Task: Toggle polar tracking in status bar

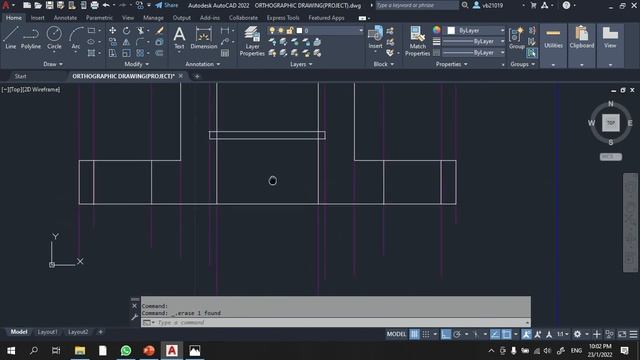Action: click(457, 334)
